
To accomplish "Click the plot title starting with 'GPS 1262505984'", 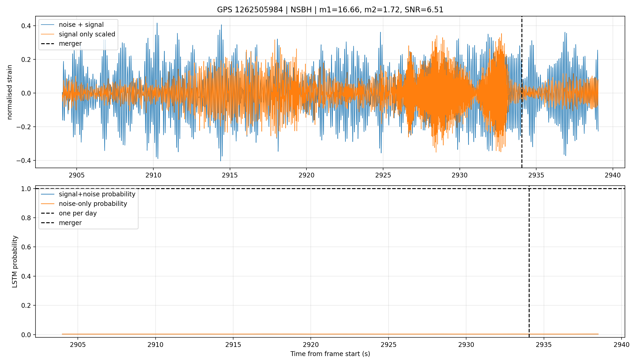I will (330, 10).
